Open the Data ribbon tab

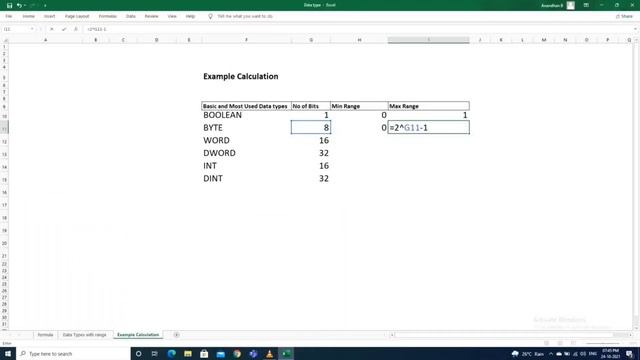131,16
